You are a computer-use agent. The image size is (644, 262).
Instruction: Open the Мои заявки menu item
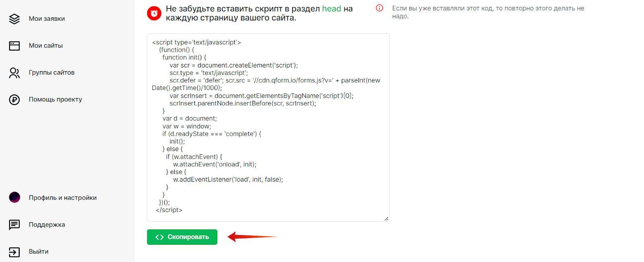tap(47, 19)
